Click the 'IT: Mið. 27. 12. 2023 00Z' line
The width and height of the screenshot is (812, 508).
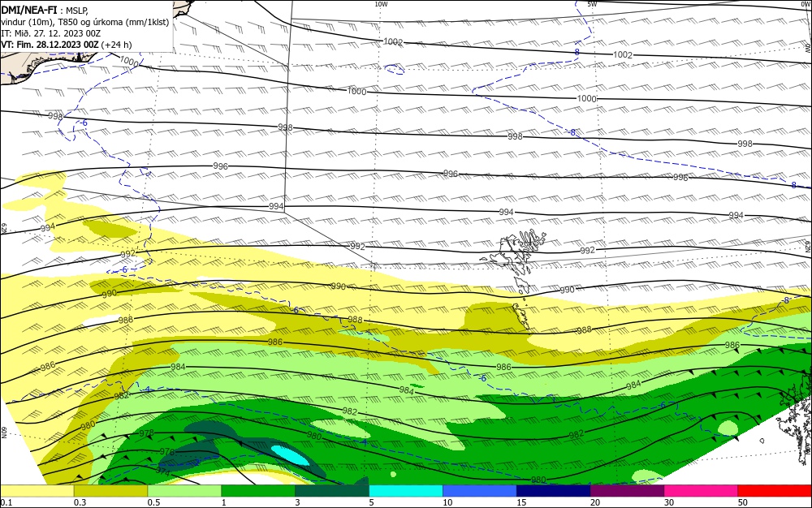[50, 33]
